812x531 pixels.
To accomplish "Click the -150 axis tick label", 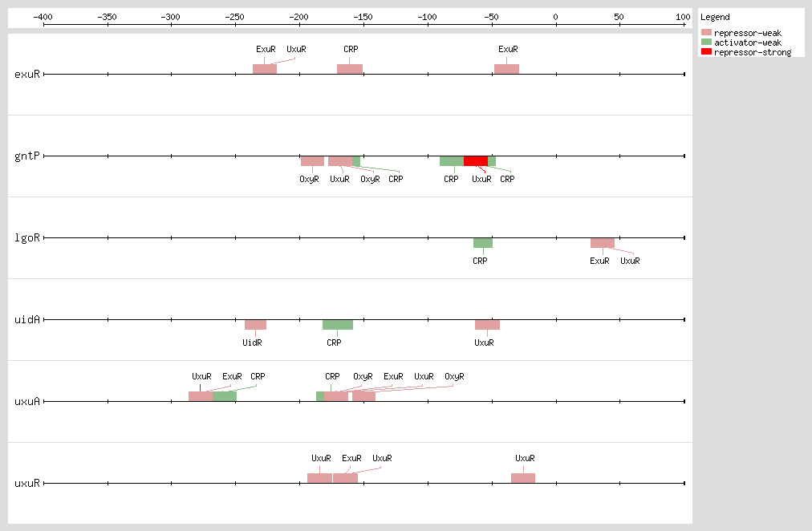I will 363,17.
